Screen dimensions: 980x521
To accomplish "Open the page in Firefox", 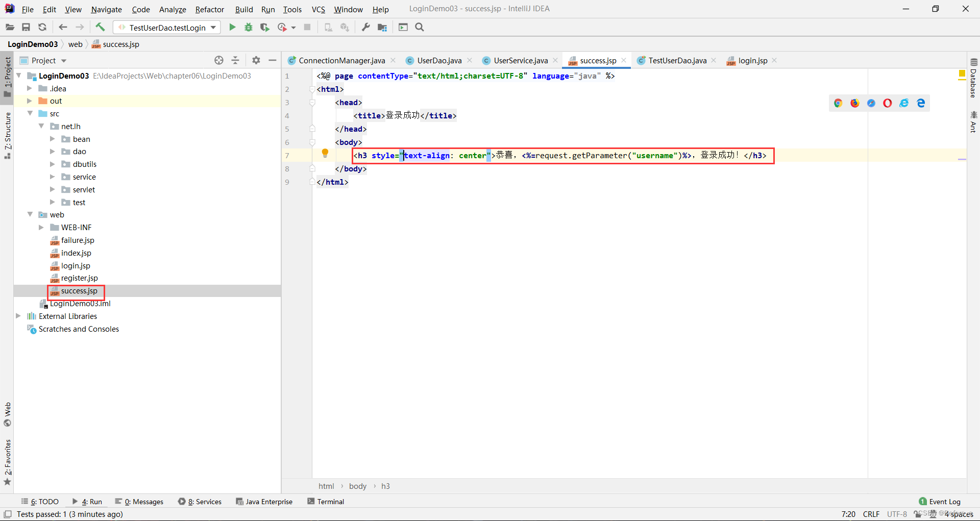I will click(x=854, y=103).
